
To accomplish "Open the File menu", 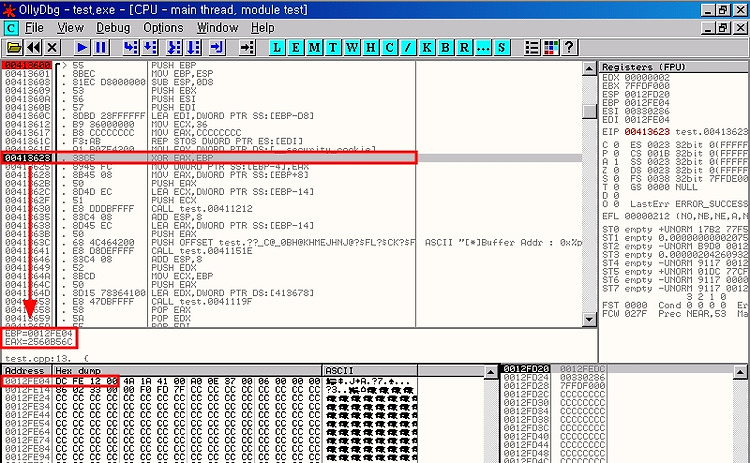I will (x=34, y=28).
